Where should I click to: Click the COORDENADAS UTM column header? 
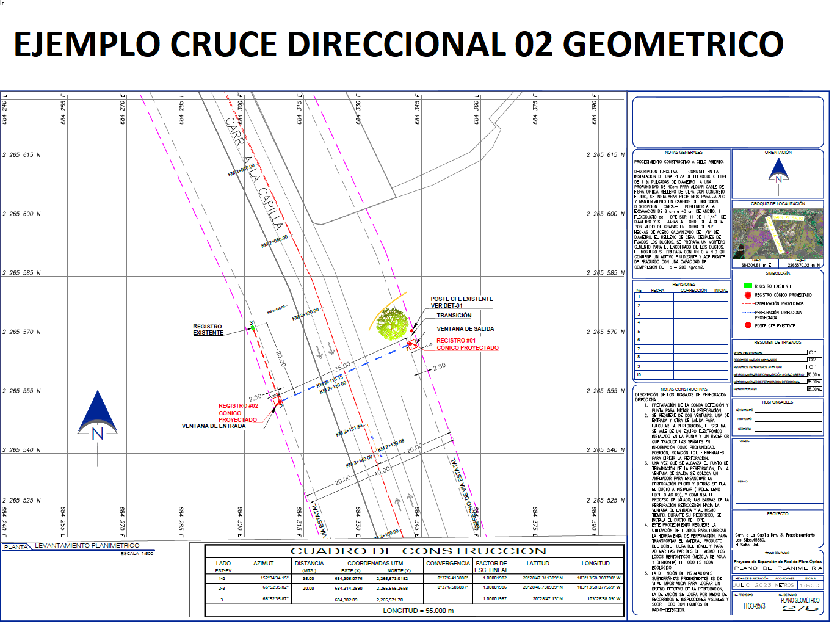pyautogui.click(x=375, y=564)
